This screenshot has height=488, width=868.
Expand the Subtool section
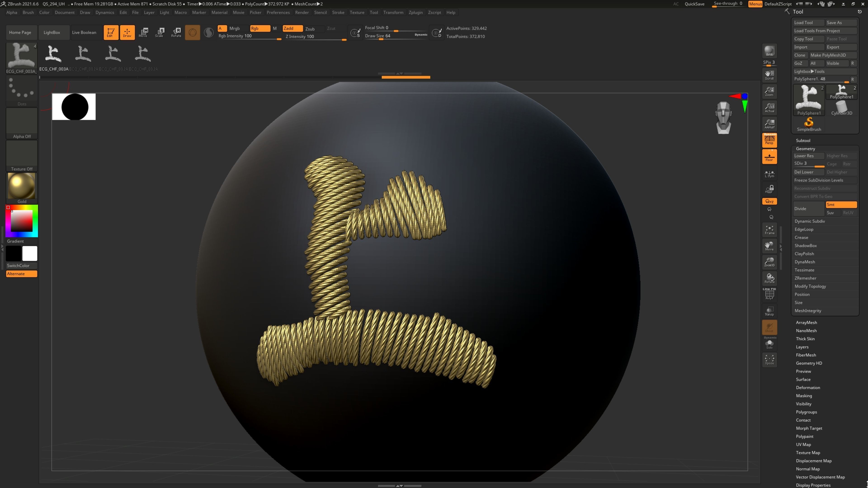[803, 141]
